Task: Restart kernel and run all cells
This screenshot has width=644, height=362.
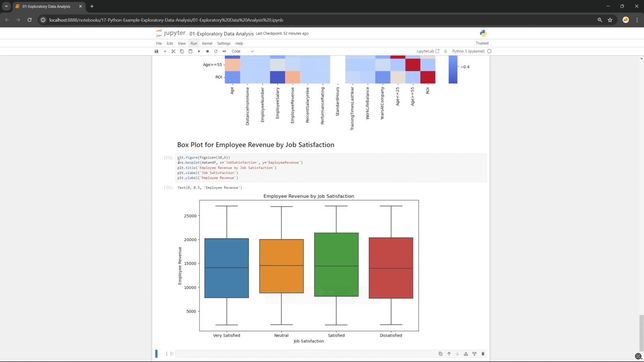Action: click(x=224, y=51)
